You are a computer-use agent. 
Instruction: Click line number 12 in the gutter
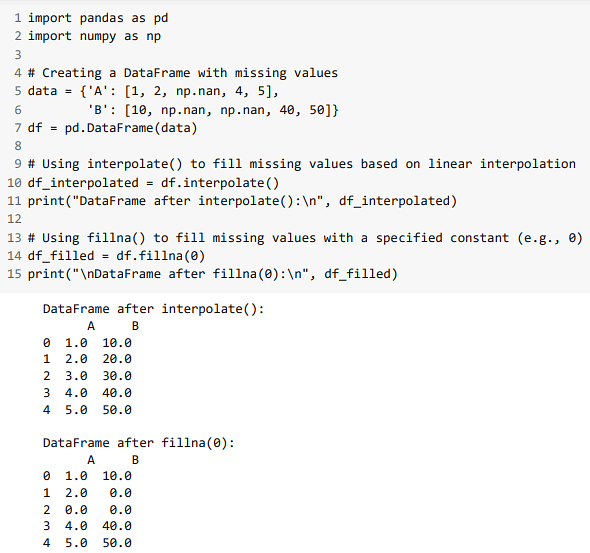14,219
